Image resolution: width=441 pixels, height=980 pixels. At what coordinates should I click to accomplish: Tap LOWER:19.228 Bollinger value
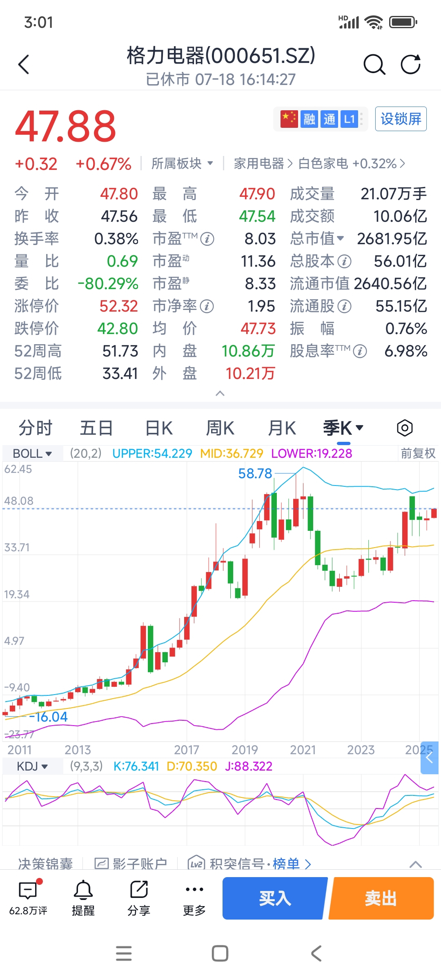coord(312,453)
